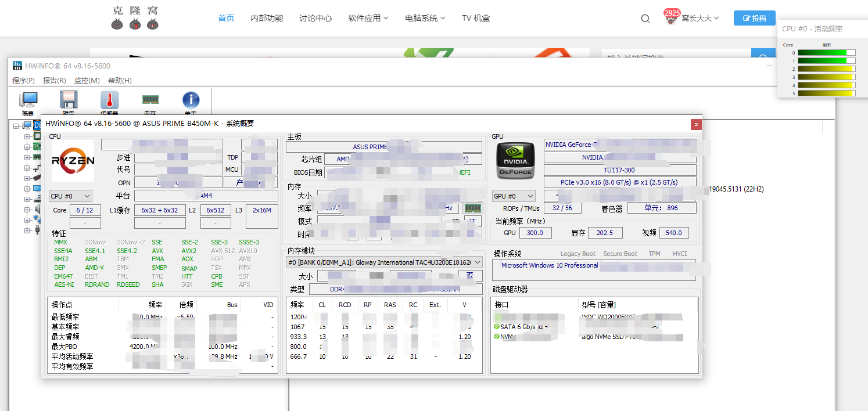
Task: Open the memory module toolbar icon
Action: point(150,101)
